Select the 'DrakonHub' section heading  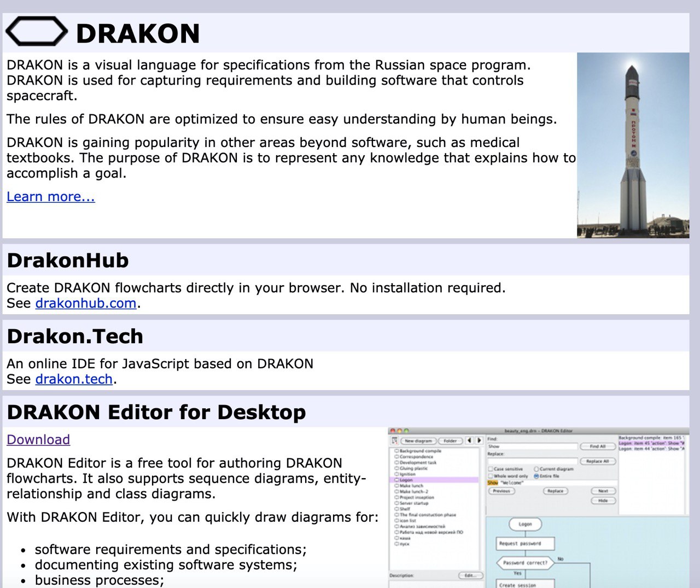[68, 261]
